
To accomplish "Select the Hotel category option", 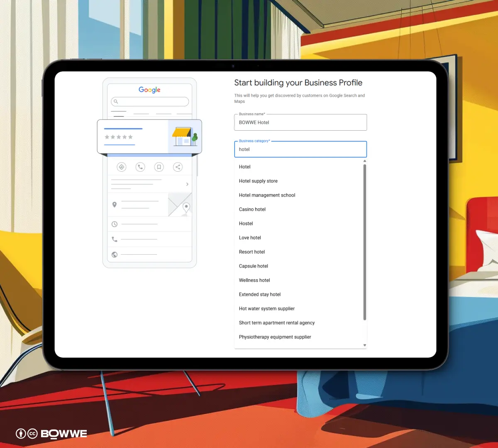I will (x=299, y=167).
